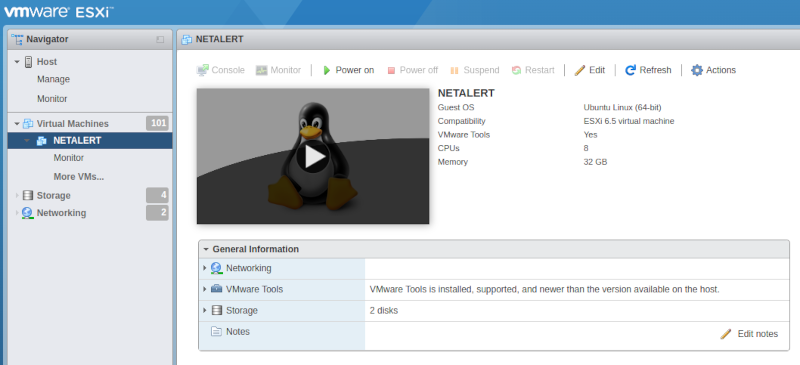Click the Storage disk icon in General Information

216,310
